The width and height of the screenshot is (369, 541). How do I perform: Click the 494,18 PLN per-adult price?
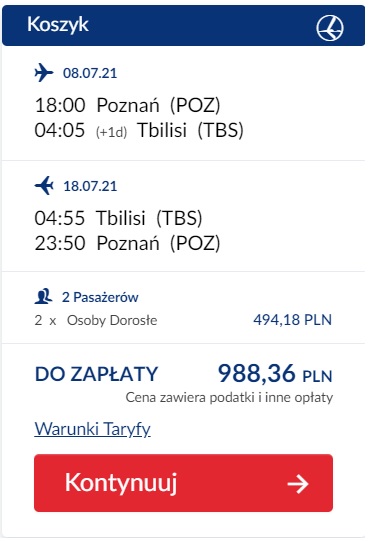pos(292,320)
